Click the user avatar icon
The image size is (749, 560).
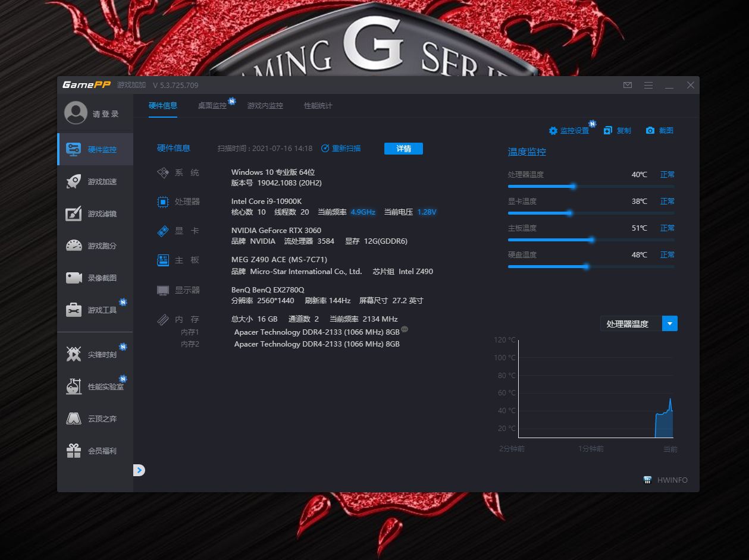(76, 113)
